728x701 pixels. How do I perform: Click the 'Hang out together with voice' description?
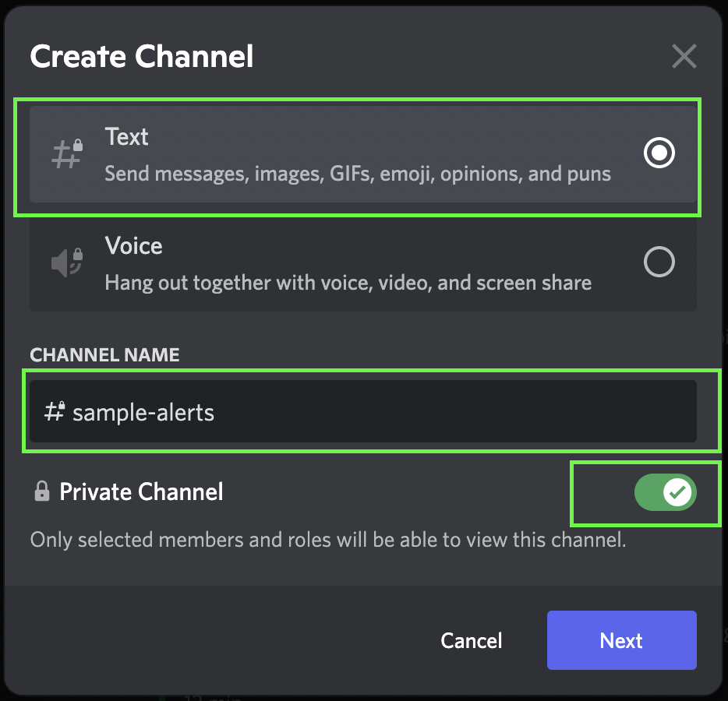pyautogui.click(x=348, y=283)
